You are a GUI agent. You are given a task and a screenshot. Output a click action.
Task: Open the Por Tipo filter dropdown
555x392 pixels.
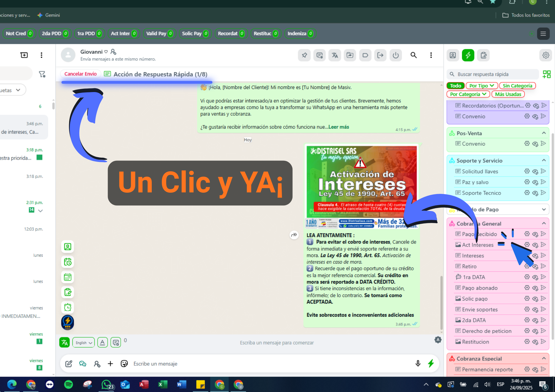[482, 86]
